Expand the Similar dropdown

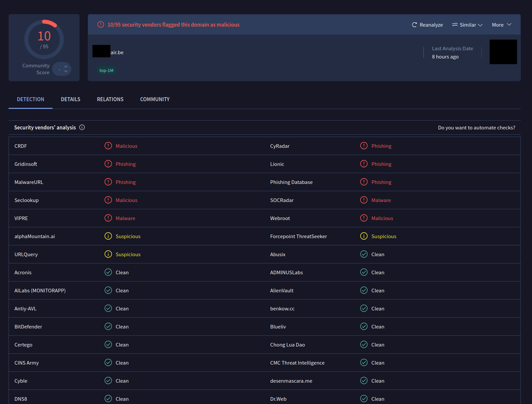(x=480, y=25)
